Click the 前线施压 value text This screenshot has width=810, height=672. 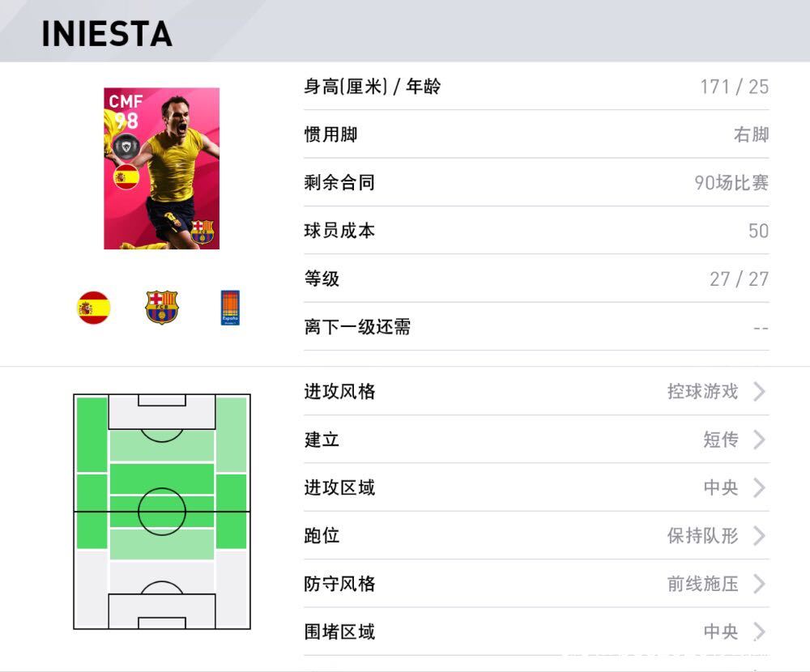tap(702, 584)
